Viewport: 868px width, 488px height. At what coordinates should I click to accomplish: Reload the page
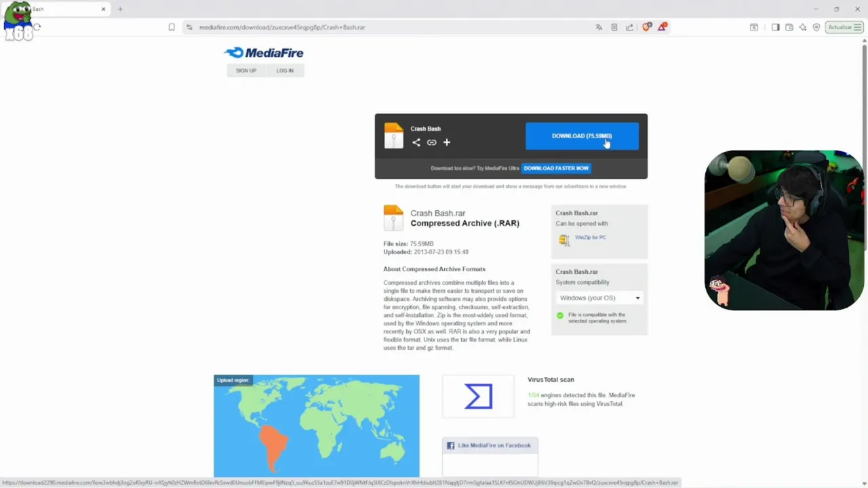coord(37,27)
